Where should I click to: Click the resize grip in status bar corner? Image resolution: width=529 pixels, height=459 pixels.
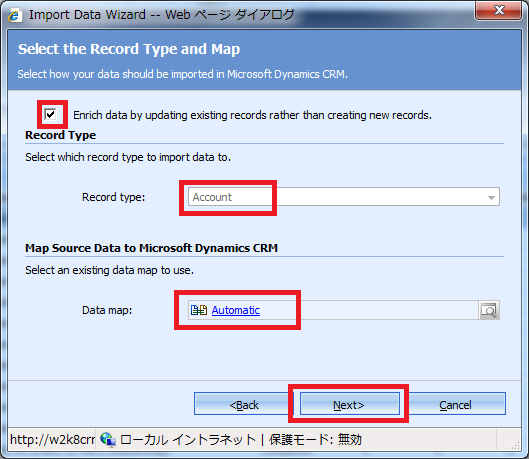[516, 446]
